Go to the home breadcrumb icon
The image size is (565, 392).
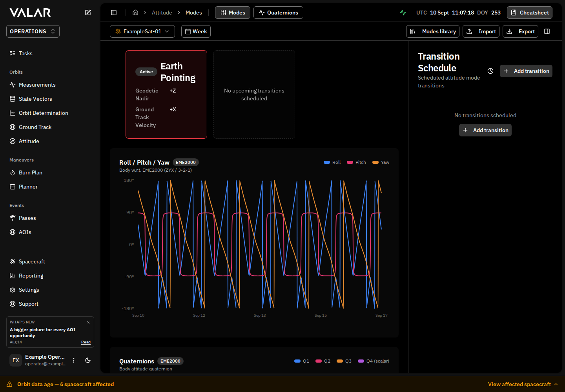pyautogui.click(x=135, y=13)
